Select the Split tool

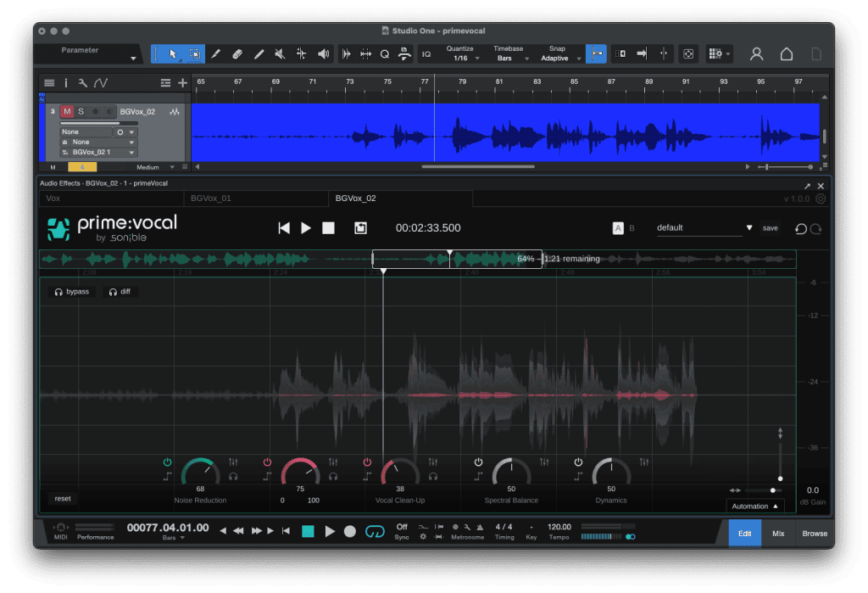(216, 53)
